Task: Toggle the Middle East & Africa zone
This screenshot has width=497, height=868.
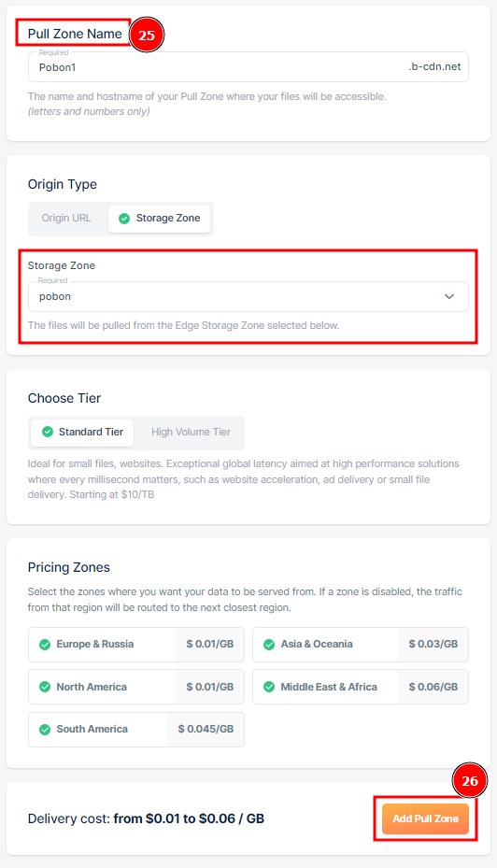Action: pos(361,687)
